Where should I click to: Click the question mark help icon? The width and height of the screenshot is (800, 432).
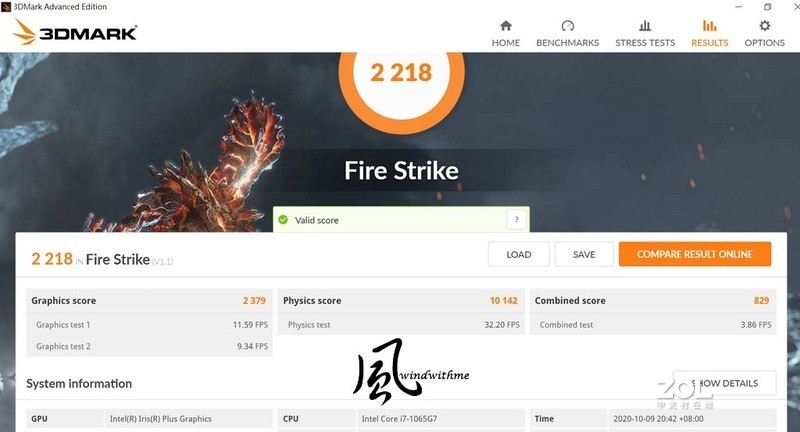coord(516,220)
